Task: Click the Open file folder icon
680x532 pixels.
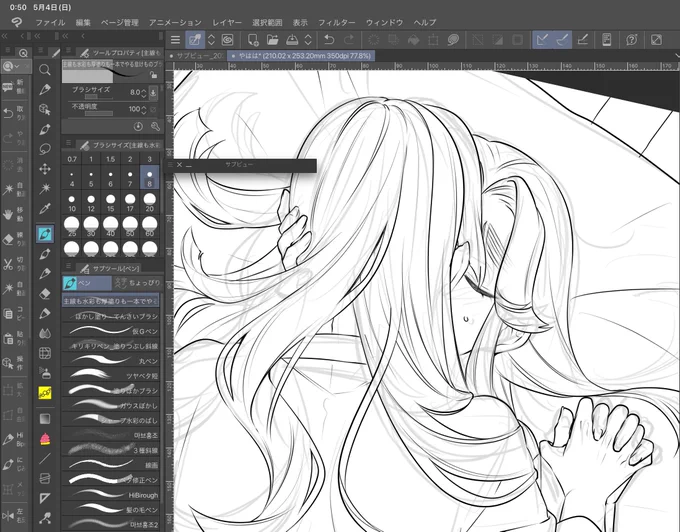Action: (x=272, y=40)
